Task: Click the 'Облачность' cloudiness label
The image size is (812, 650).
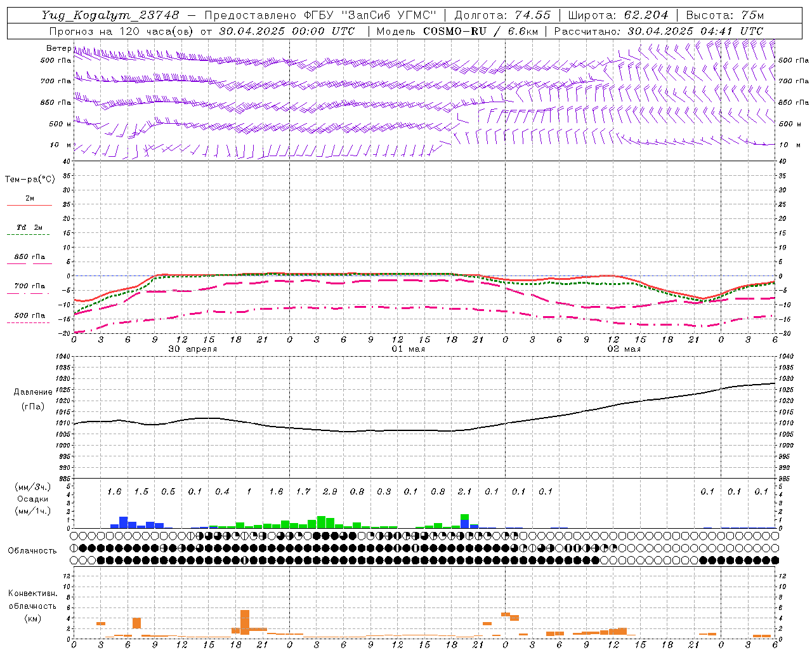Action: (32, 551)
